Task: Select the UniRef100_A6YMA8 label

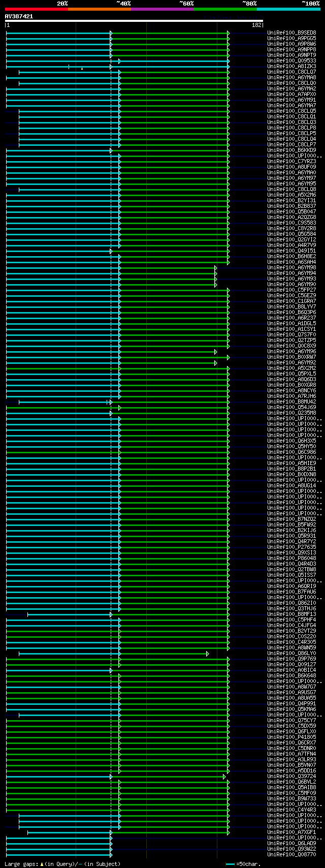Action: [x=291, y=78]
